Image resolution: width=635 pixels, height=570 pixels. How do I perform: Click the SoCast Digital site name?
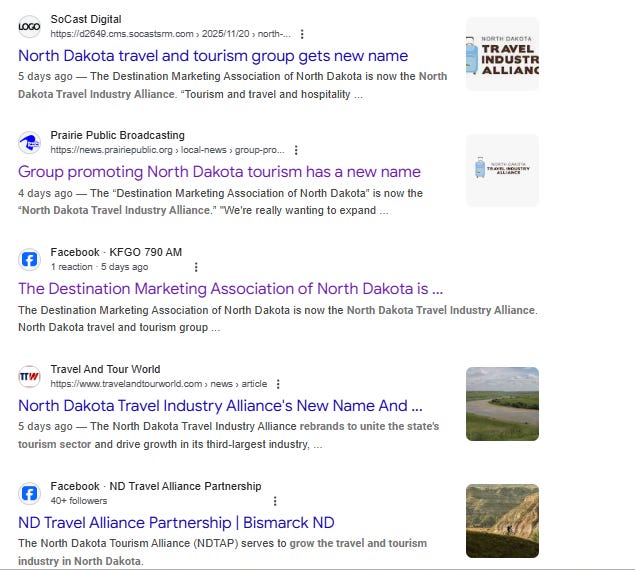coord(86,19)
